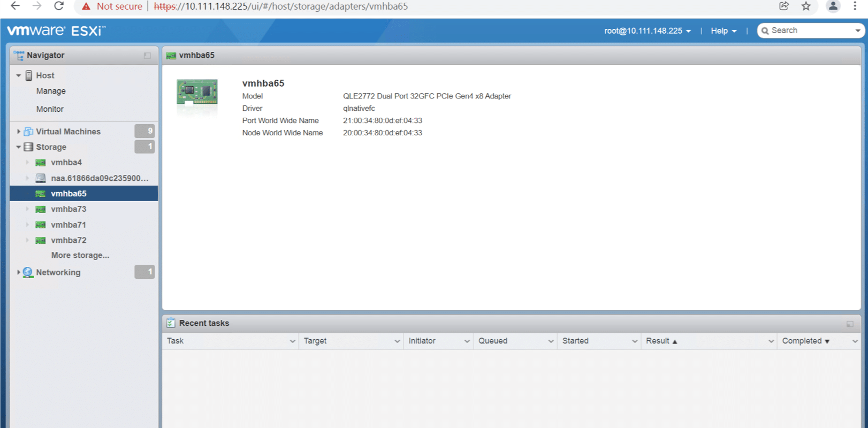Sort by Task column header

click(x=175, y=341)
